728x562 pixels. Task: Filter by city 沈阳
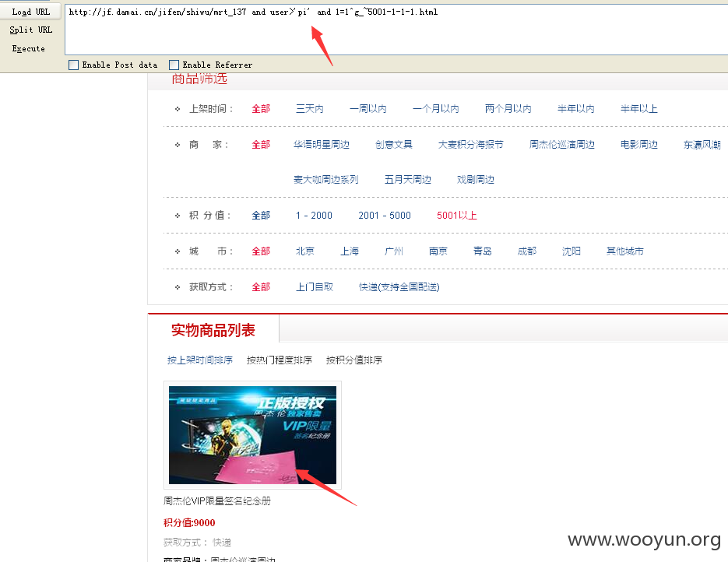[x=571, y=251]
